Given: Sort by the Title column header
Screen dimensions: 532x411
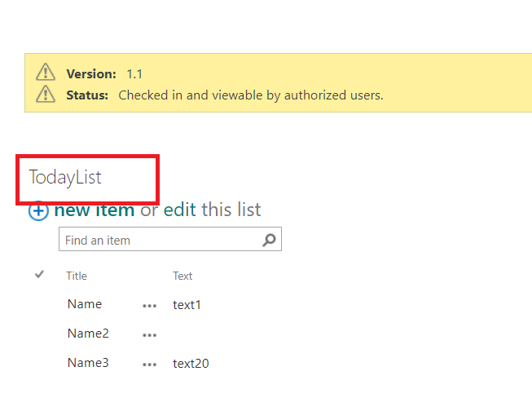Looking at the screenshot, I should tap(77, 276).
